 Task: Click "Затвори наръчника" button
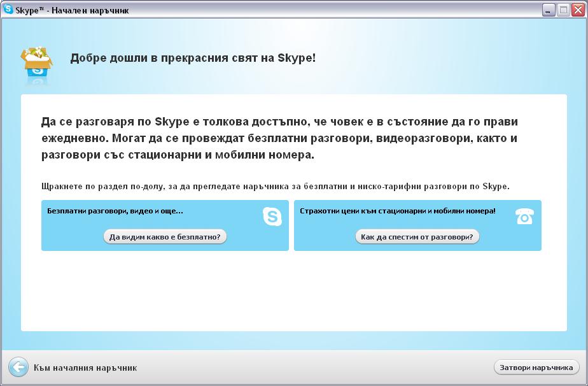[x=536, y=368]
